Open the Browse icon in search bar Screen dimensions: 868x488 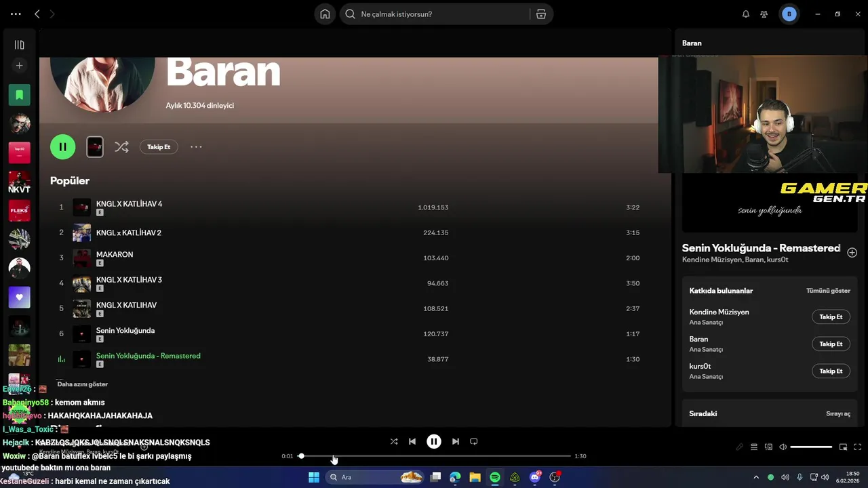[x=541, y=14]
